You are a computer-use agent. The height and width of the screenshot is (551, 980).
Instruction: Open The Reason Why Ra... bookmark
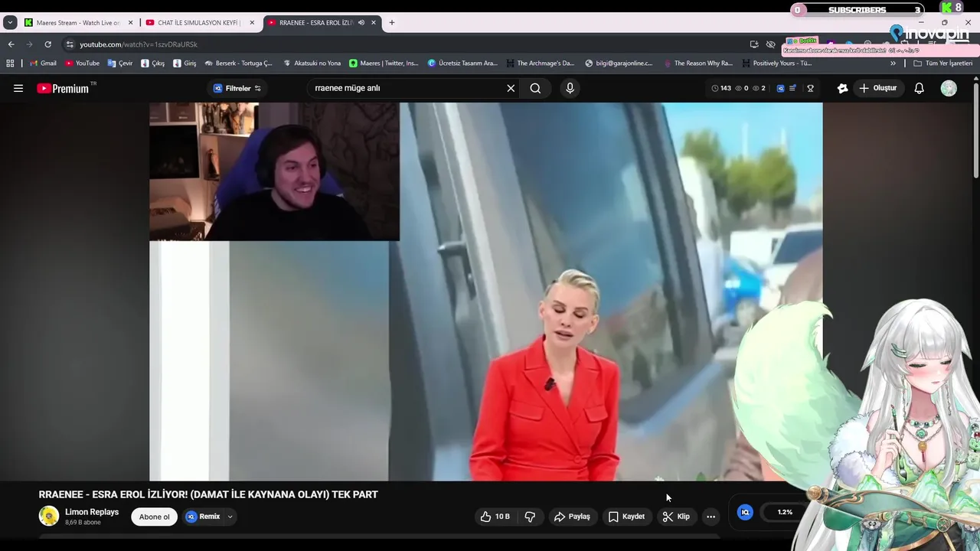[698, 64]
